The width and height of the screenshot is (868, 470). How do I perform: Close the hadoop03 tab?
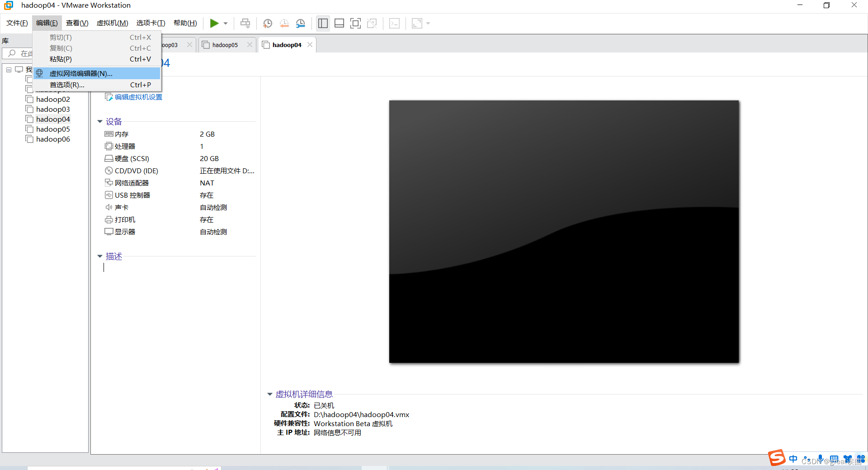pos(189,45)
